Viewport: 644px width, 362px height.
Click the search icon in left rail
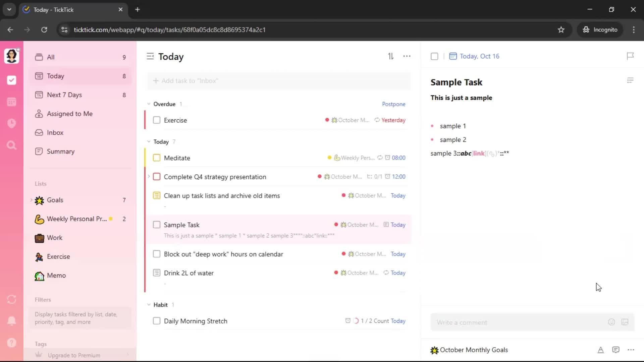click(11, 145)
